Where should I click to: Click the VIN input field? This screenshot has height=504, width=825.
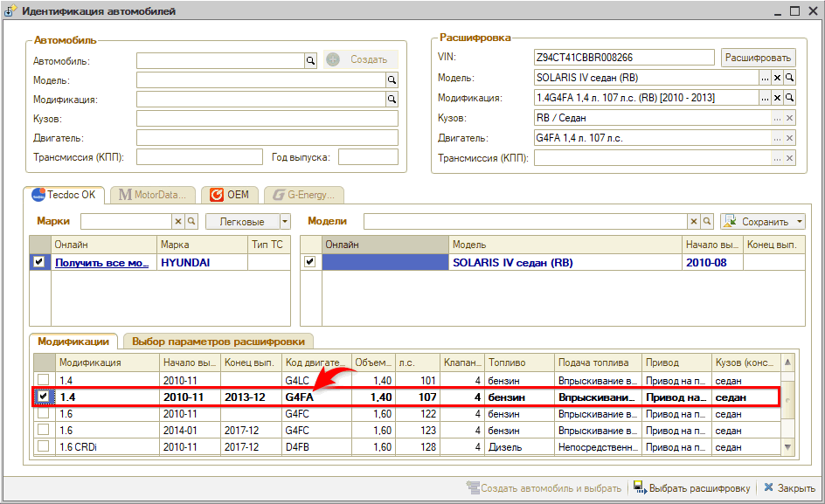pos(624,58)
